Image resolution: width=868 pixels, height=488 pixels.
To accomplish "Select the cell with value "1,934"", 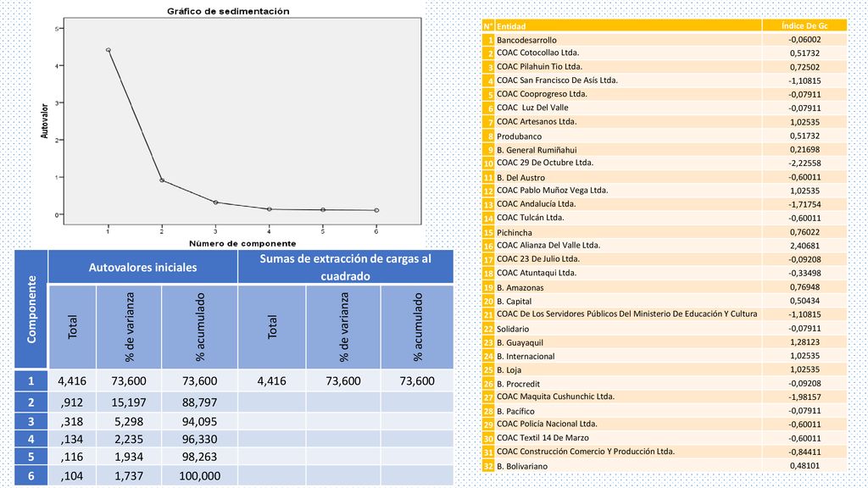I will (129, 457).
